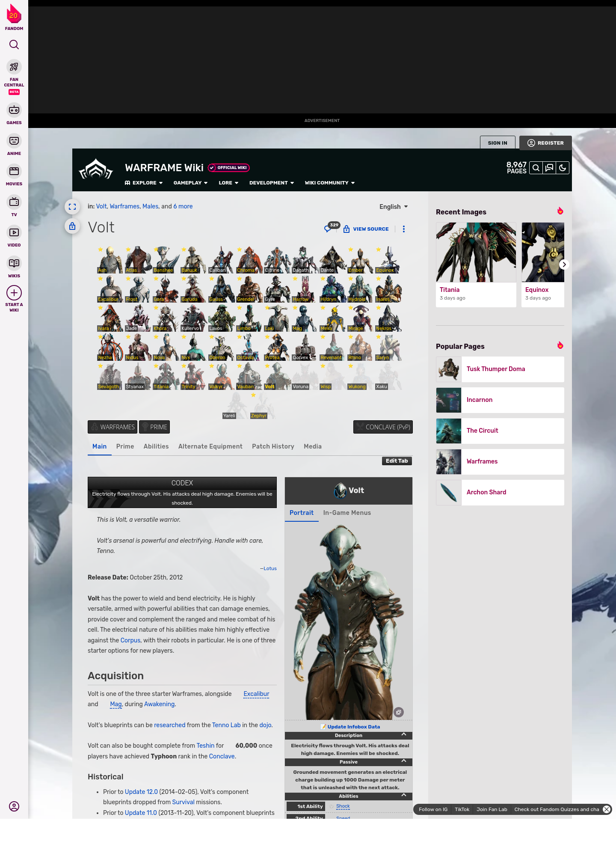The width and height of the screenshot is (616, 856).
Task: Open the Video play icon
Action: click(14, 232)
